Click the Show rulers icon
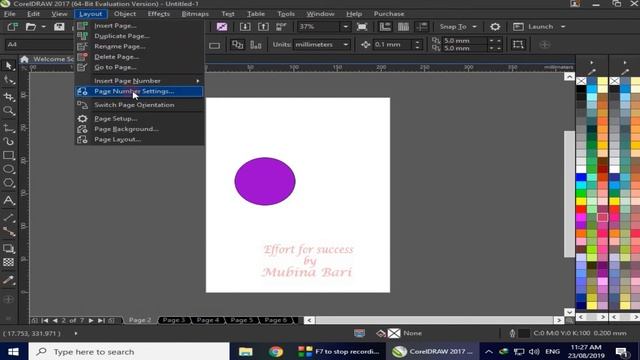The width and height of the screenshot is (640, 360). [x=385, y=27]
